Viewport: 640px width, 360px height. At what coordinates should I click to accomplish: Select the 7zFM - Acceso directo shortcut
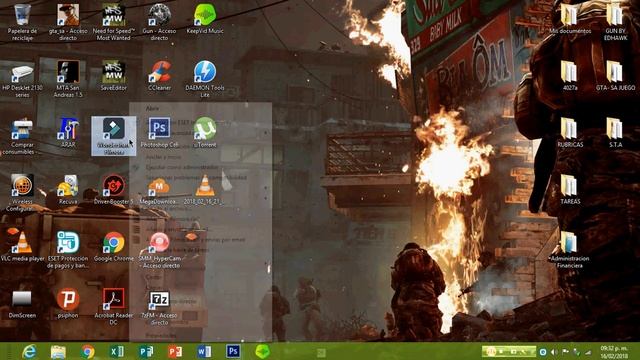159,307
